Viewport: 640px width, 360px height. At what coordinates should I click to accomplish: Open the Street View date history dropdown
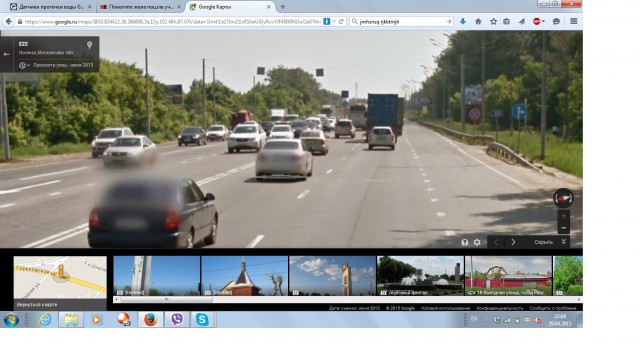[24, 65]
